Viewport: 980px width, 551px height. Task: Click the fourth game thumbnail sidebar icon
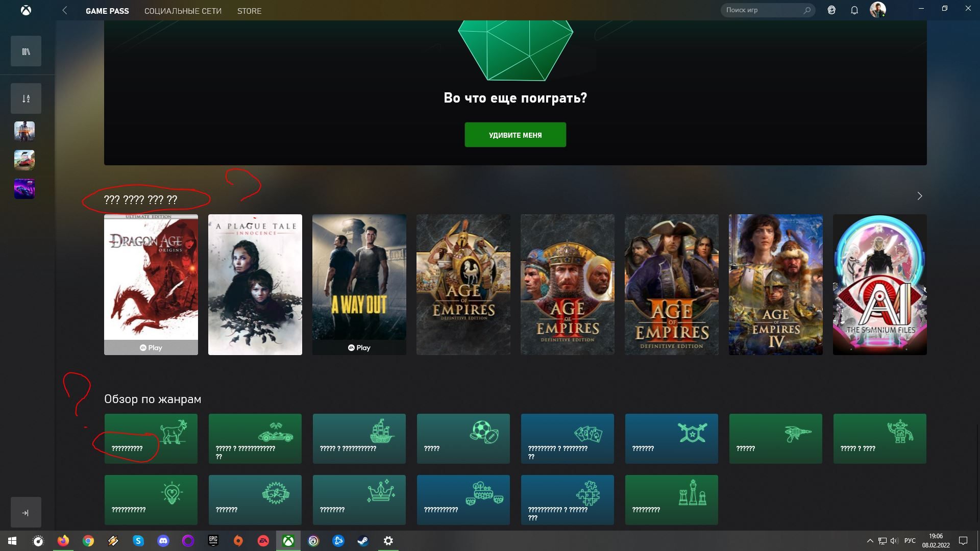tap(25, 160)
